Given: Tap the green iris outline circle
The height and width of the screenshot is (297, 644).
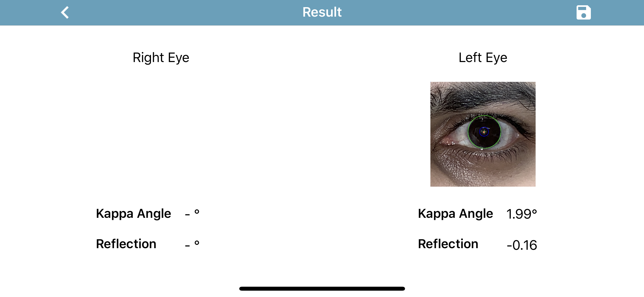Looking at the screenshot, I should [468, 132].
